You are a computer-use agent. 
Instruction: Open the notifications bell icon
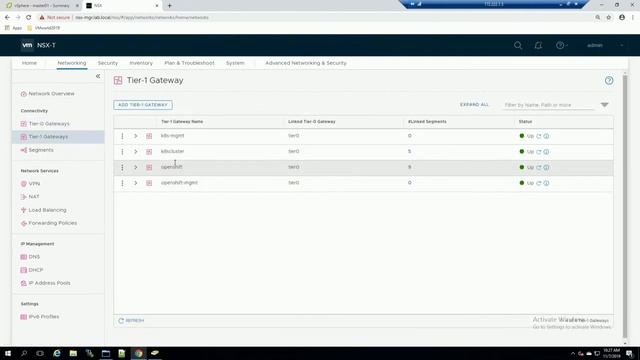click(x=538, y=45)
